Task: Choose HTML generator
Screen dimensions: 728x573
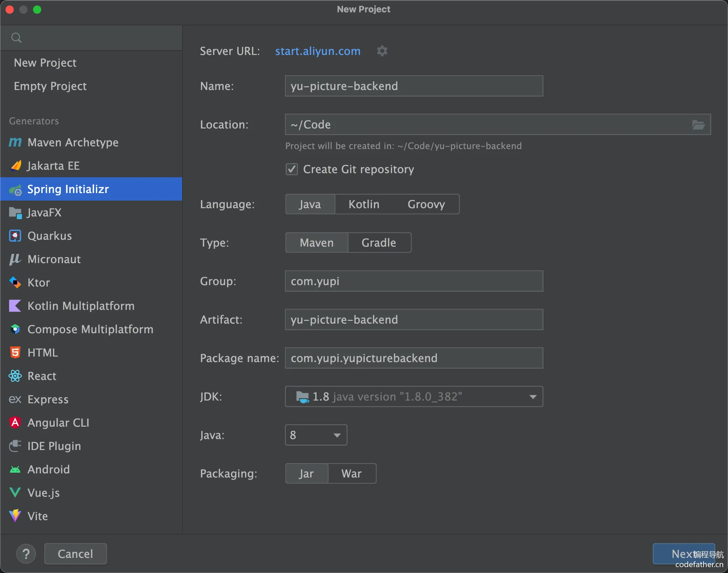Action: point(91,352)
